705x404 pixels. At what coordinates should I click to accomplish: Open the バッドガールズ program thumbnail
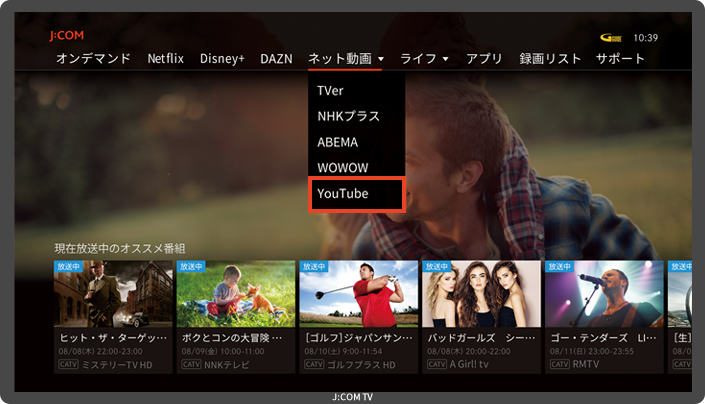click(x=482, y=294)
